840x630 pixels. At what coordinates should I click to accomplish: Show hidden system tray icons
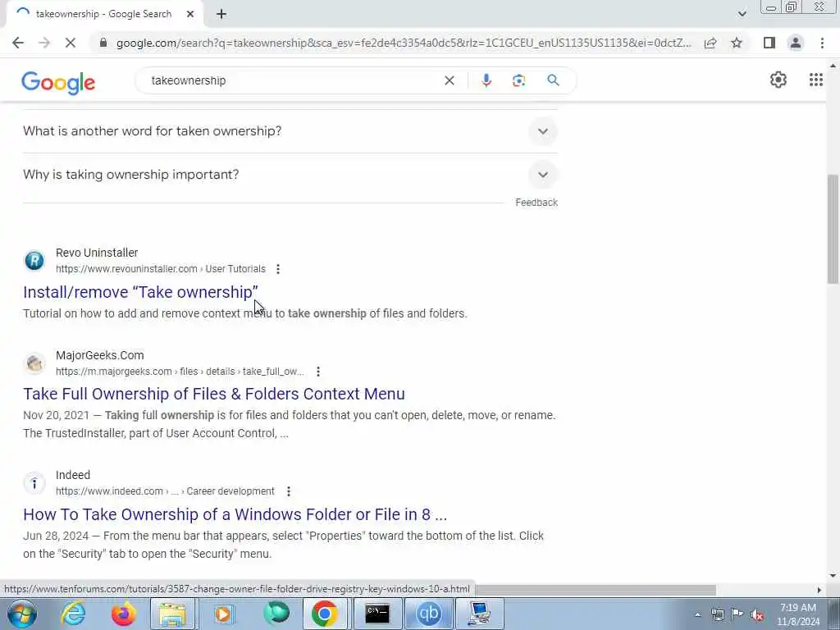pos(697,614)
